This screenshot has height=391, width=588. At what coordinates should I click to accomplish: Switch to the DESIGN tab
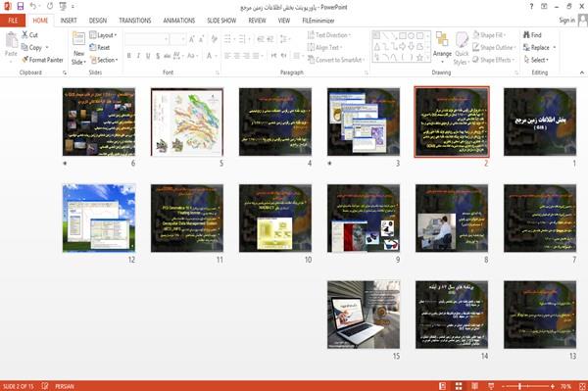pos(97,21)
